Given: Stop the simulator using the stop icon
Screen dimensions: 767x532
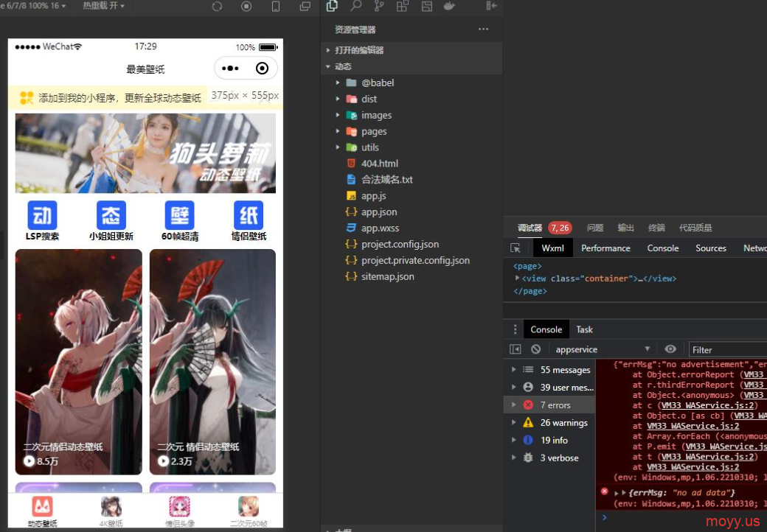Looking at the screenshot, I should click(246, 7).
